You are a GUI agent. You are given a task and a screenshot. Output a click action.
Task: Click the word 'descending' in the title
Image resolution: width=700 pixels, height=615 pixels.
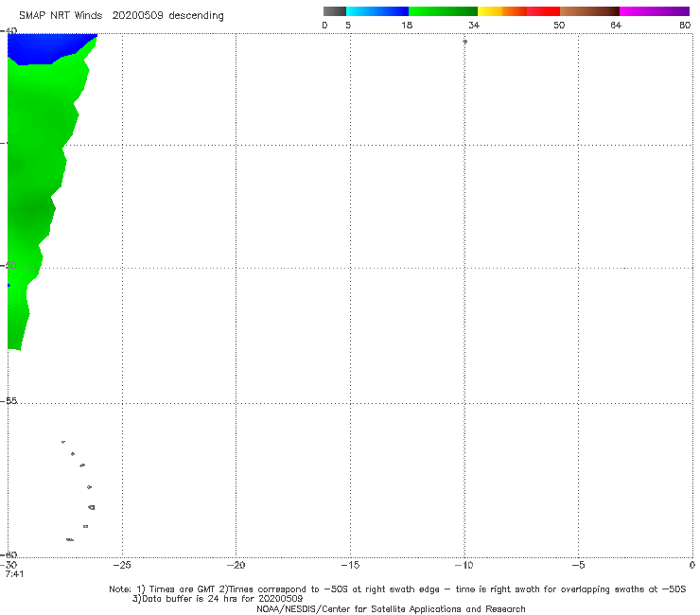coord(196,16)
